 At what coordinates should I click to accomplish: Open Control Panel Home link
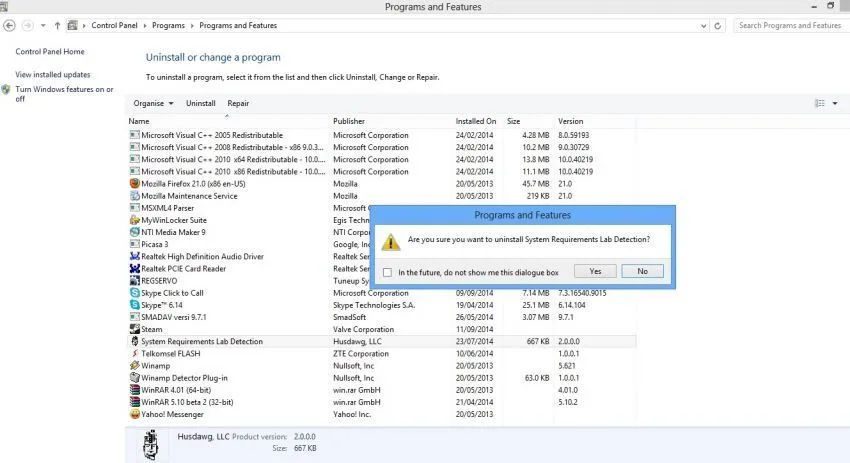point(50,52)
